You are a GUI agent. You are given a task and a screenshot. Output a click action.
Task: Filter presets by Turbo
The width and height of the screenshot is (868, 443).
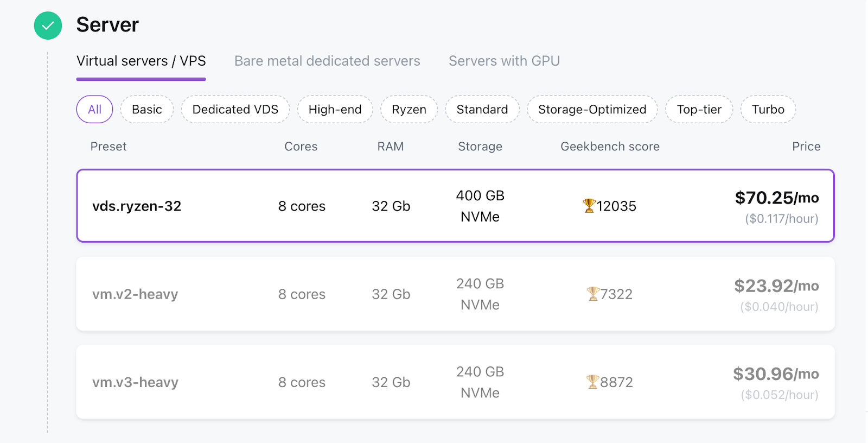point(768,109)
